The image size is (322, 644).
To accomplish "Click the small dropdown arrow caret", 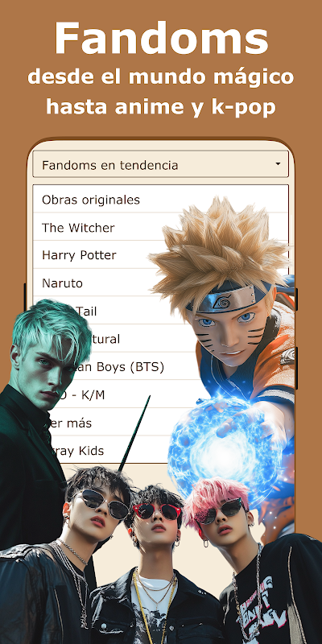I will (x=278, y=164).
